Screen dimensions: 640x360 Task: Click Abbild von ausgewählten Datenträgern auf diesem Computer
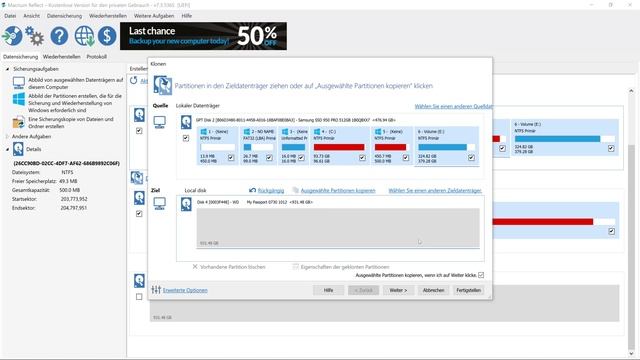pyautogui.click(x=75, y=83)
